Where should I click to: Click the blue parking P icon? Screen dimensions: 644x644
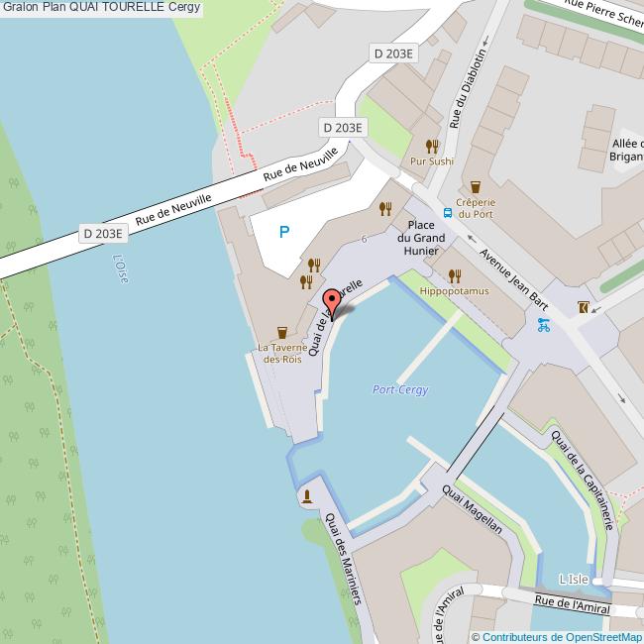(x=284, y=232)
